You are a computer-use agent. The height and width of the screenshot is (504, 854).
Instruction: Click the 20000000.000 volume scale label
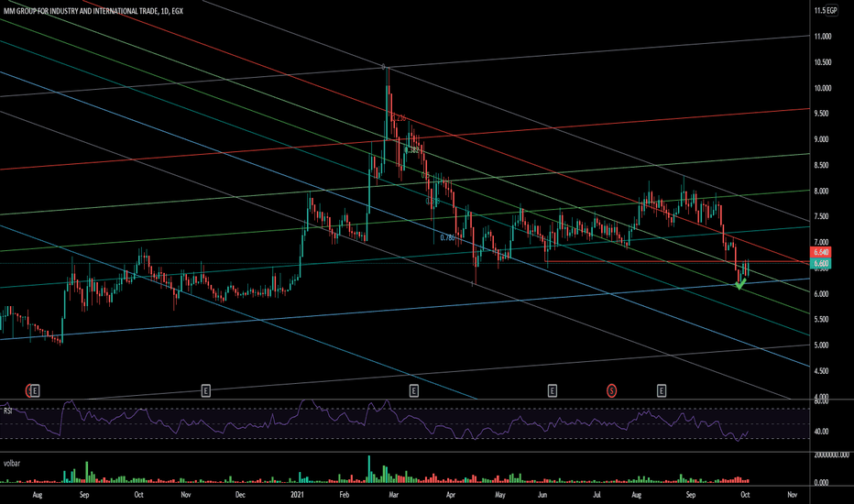(x=831, y=455)
